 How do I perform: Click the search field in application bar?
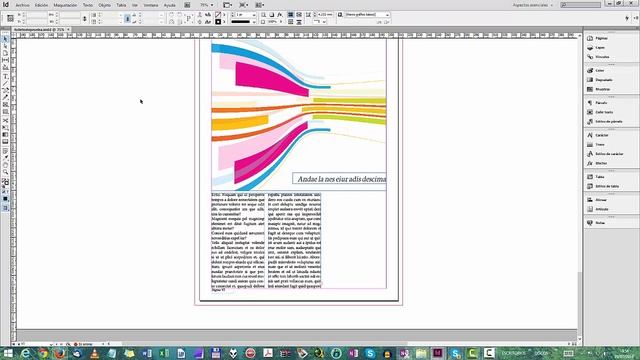pyautogui.click(x=581, y=5)
